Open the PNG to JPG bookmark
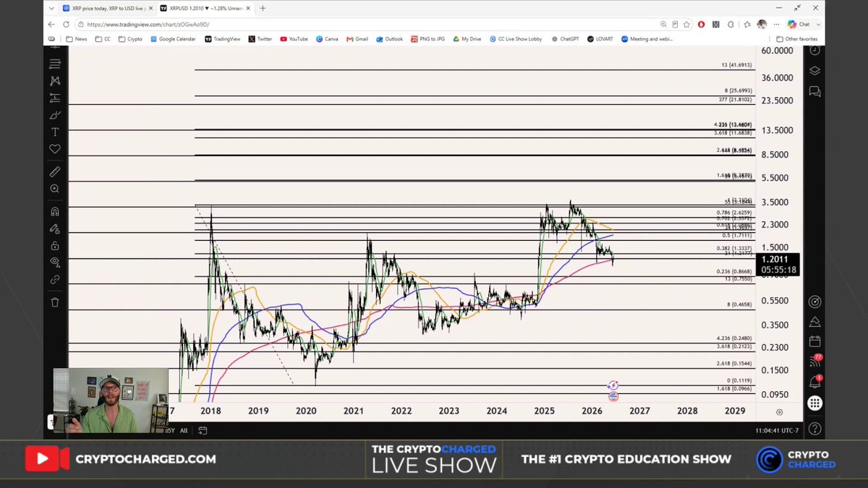868x488 pixels. (x=428, y=39)
